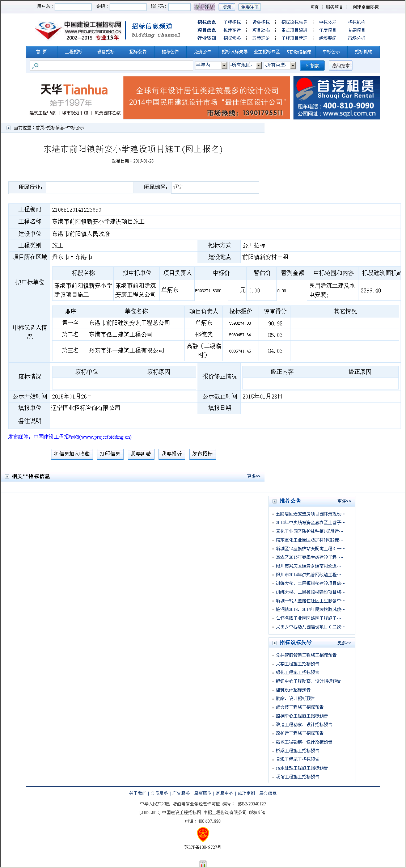Open the 经济要闻 header link
This screenshot has height=868, width=406.
(x=328, y=38)
